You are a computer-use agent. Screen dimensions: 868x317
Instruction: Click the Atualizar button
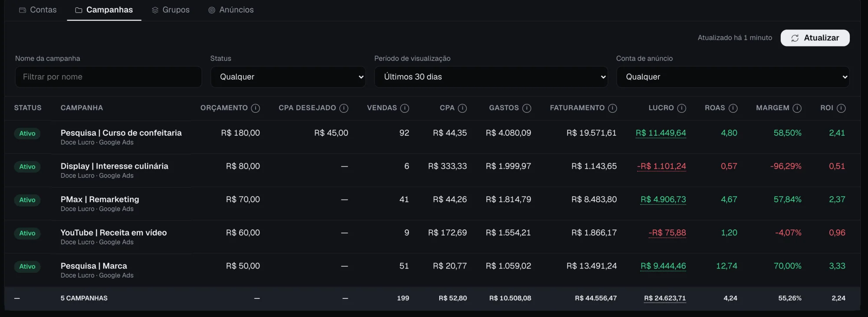pos(815,38)
